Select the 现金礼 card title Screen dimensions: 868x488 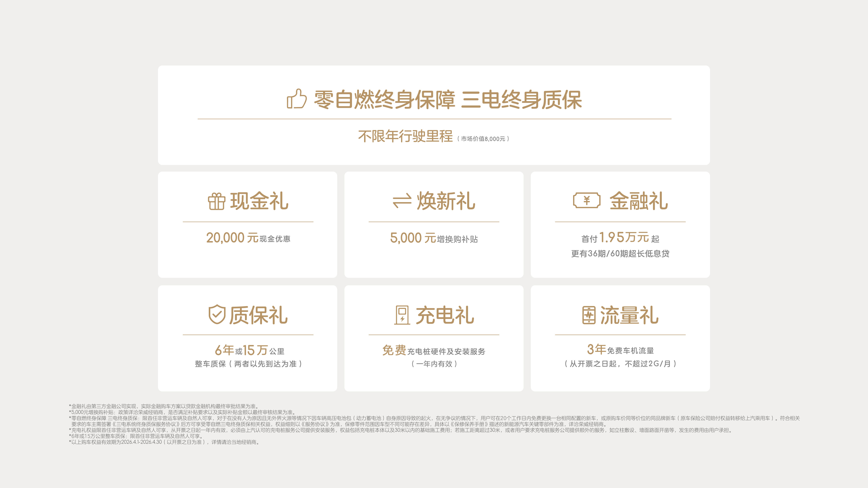point(259,201)
